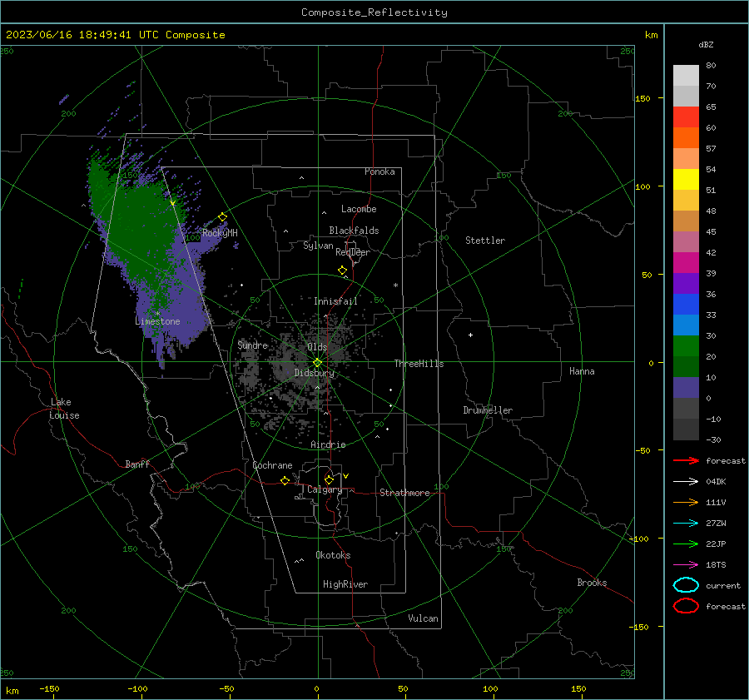Click the white 04DK arrow icon
The height and width of the screenshot is (700, 749).
click(686, 481)
